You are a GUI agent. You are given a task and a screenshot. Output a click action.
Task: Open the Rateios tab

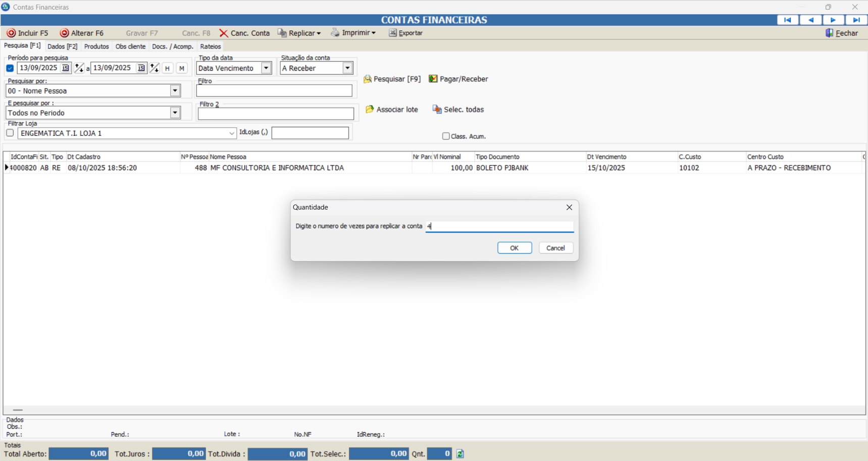point(211,46)
